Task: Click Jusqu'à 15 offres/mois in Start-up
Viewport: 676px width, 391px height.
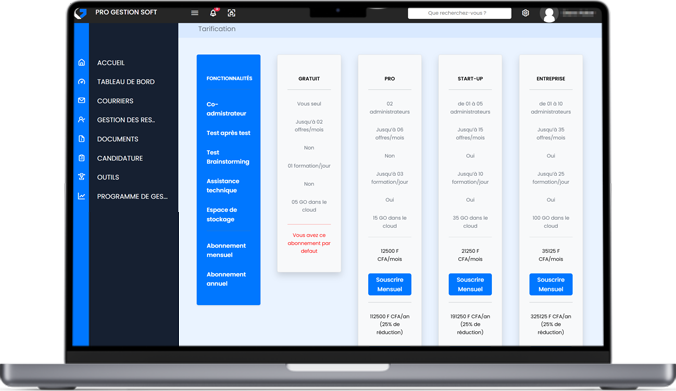Action: click(470, 134)
